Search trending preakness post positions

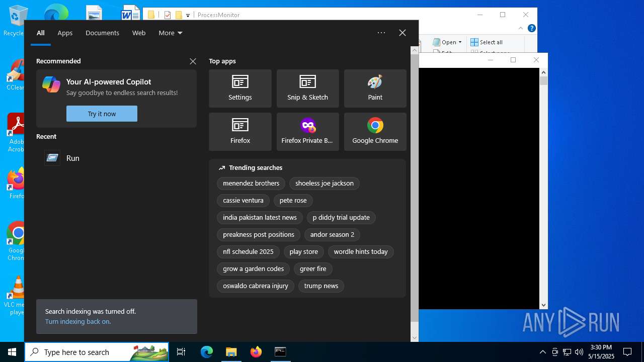click(x=259, y=234)
